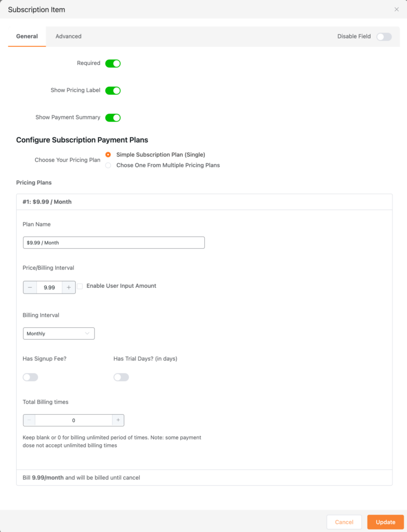The image size is (407, 532).
Task: Increase Total Billing times with plus icon
Action: pos(118,420)
